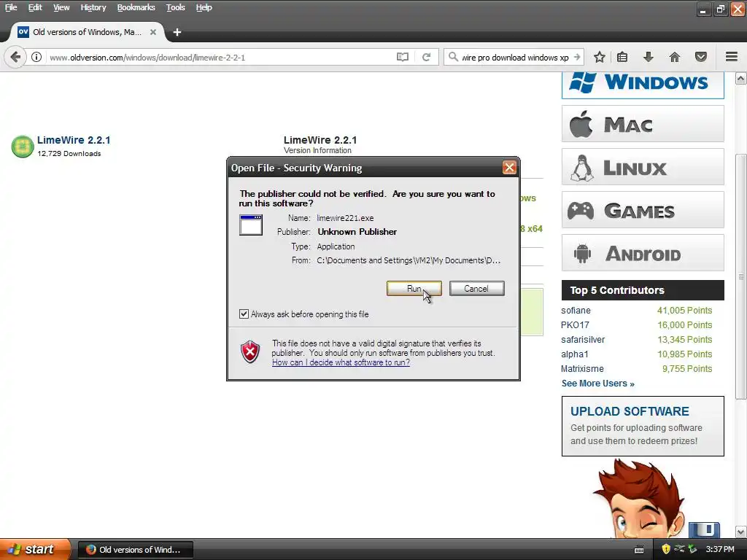The height and width of the screenshot is (560, 747).
Task: Reload the page with the refresh icon
Action: click(426, 57)
